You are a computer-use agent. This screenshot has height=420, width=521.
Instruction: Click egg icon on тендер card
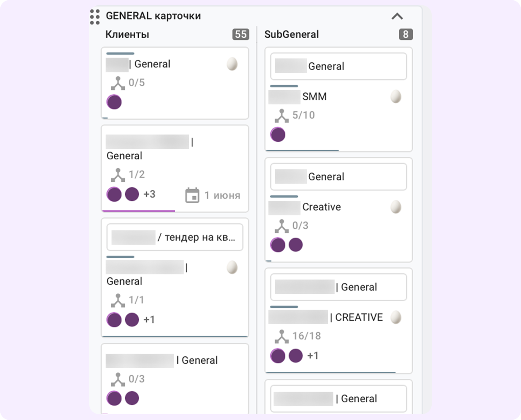coord(232,267)
